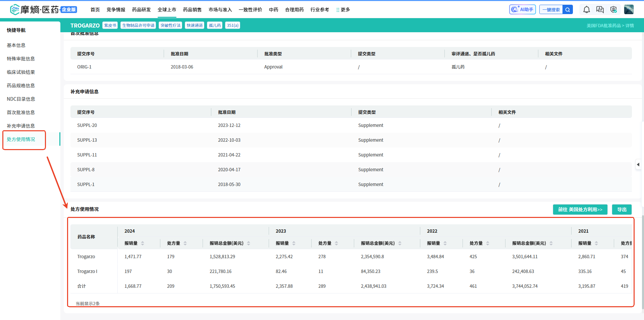Sort 2023 报销量 column
The height and width of the screenshot is (320, 644).
(x=294, y=243)
